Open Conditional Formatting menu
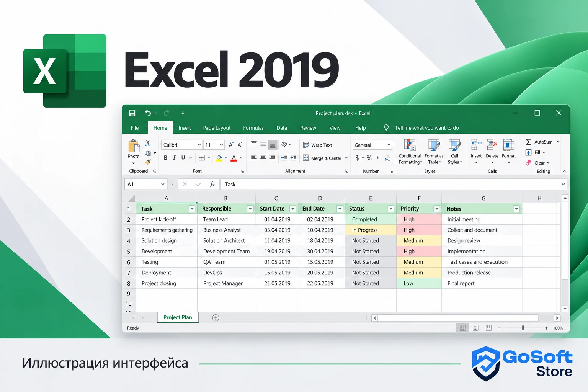This screenshot has height=392, width=588. pyautogui.click(x=410, y=152)
